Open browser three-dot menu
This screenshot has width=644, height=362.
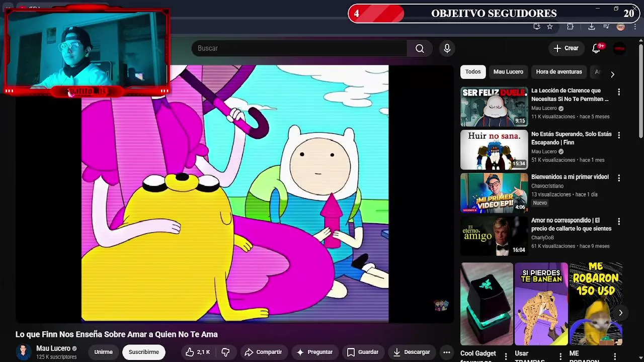(635, 27)
